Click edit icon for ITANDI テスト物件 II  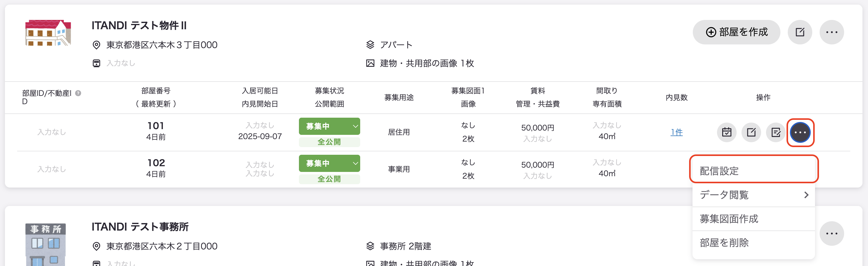click(800, 32)
